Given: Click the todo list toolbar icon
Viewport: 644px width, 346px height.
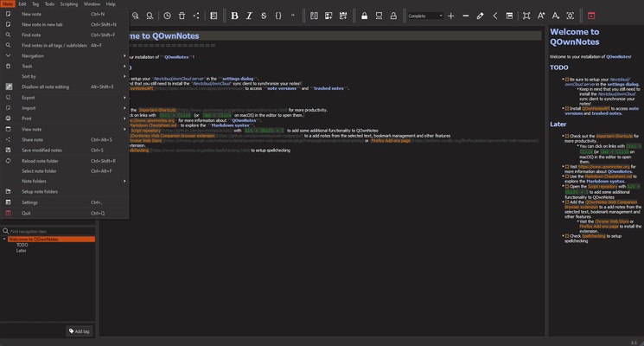Looking at the screenshot, I should [x=214, y=16].
